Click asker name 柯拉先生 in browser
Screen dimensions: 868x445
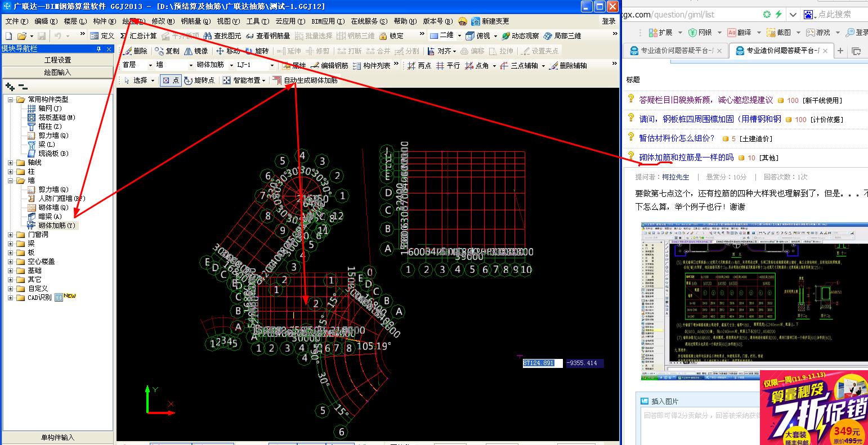675,177
